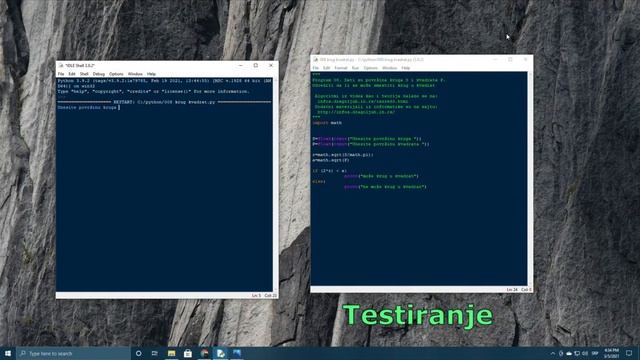Open Window menu in the editor window
Viewport: 640px width, 360px height.
(x=389, y=68)
